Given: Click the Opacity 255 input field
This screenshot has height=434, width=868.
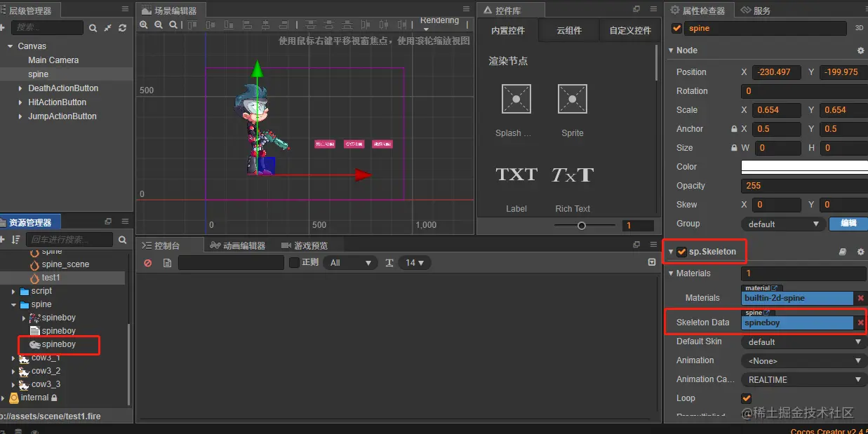Looking at the screenshot, I should (804, 186).
